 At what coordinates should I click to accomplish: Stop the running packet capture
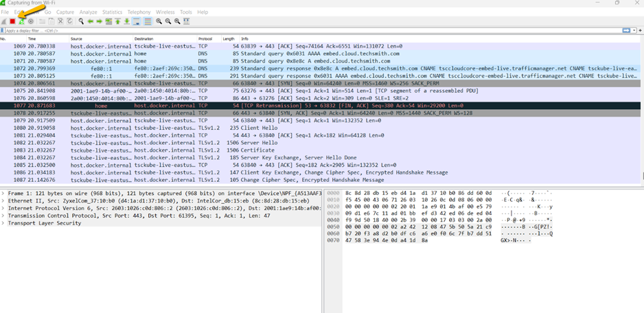[x=12, y=21]
